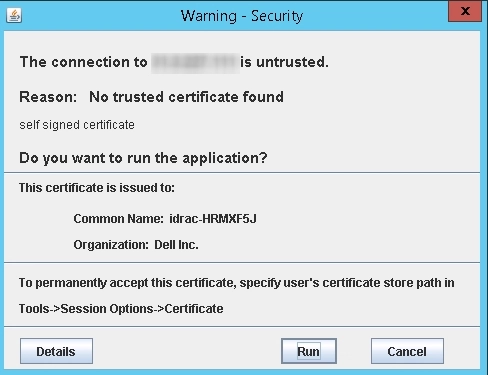Click Organization value Dell Inc.

point(176,245)
